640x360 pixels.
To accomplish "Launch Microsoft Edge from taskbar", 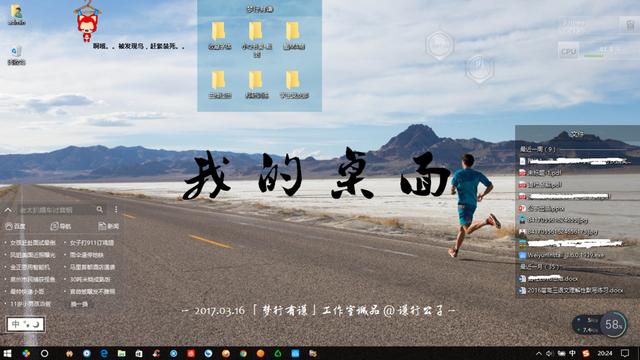I will pos(104,353).
